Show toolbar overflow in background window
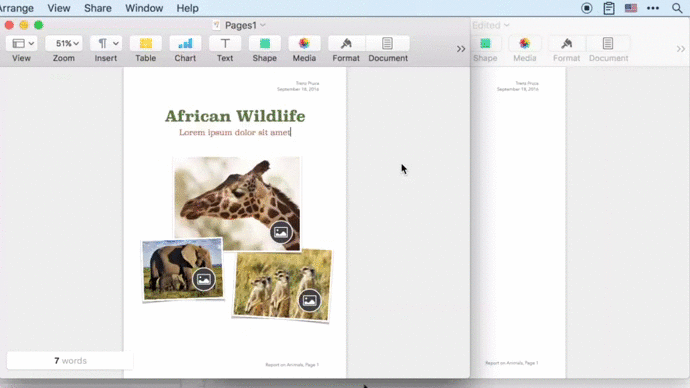Image resolution: width=690 pixels, height=388 pixels. (681, 49)
